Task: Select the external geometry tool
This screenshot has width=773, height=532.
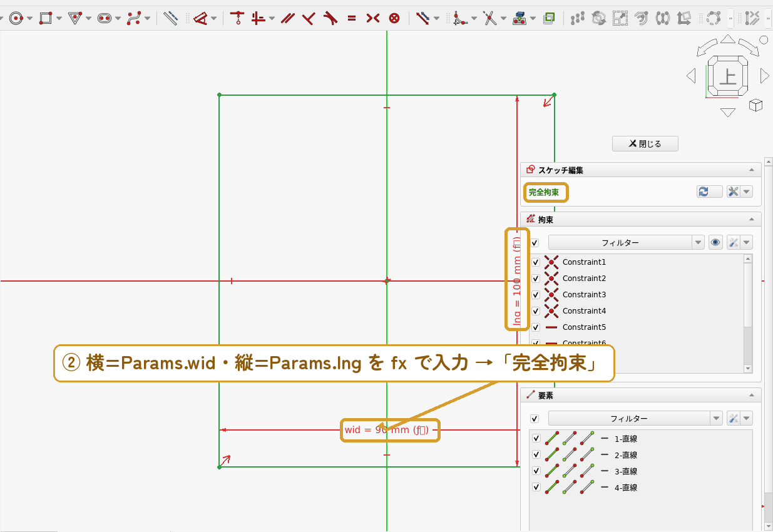Action: point(520,18)
